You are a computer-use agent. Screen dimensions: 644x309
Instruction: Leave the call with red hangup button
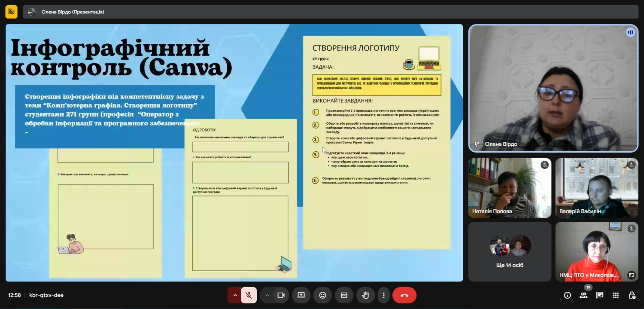[x=404, y=295]
